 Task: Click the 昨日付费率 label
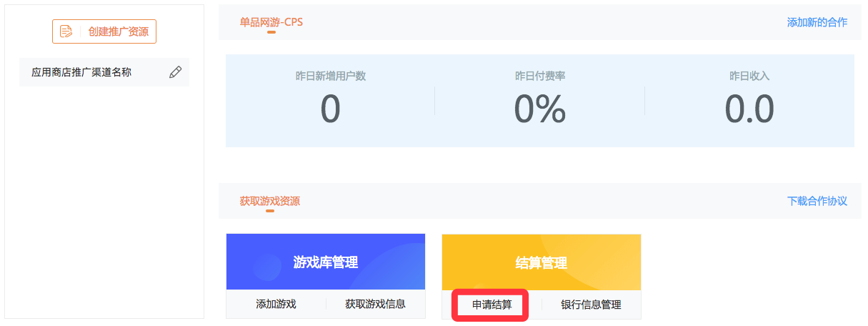540,76
